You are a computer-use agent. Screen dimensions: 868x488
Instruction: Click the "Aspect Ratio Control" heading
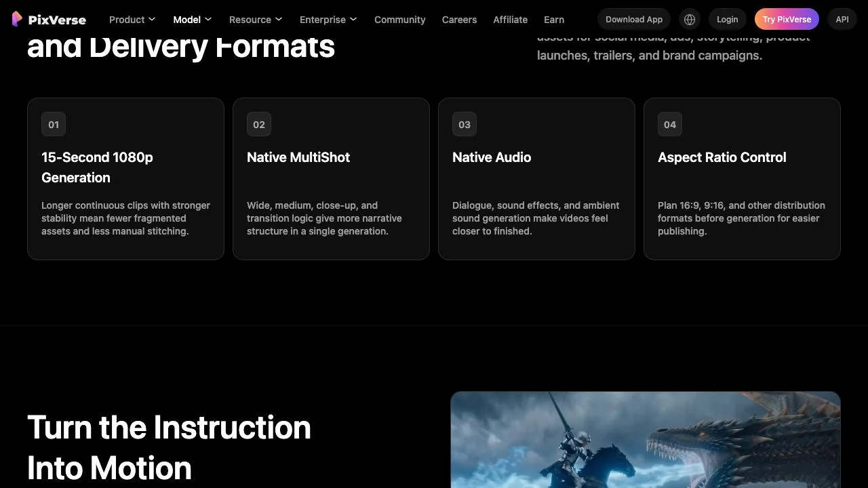[x=722, y=157]
